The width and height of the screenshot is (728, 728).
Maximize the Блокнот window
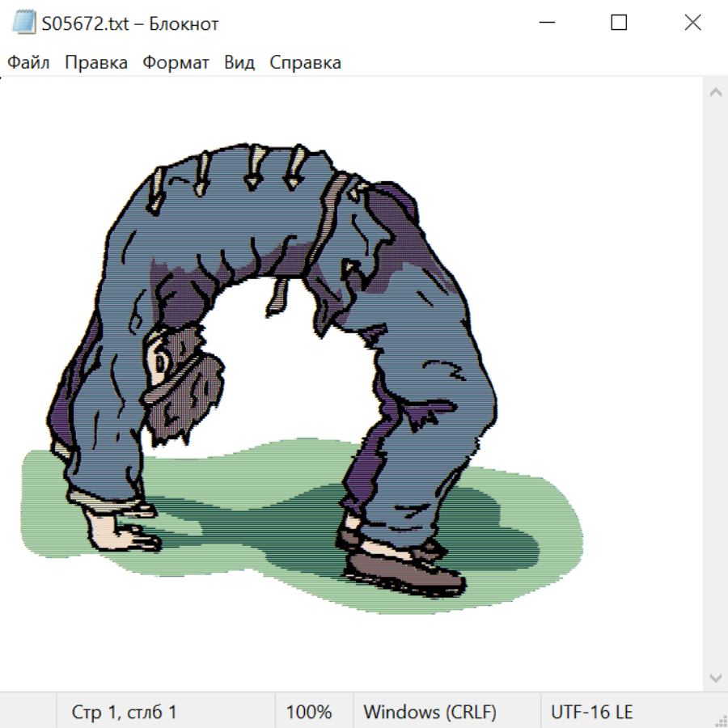tap(619, 23)
